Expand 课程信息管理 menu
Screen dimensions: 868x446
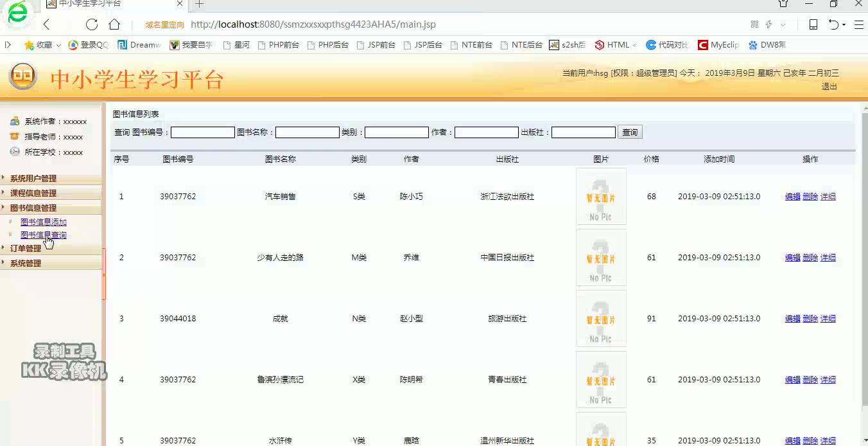point(51,193)
